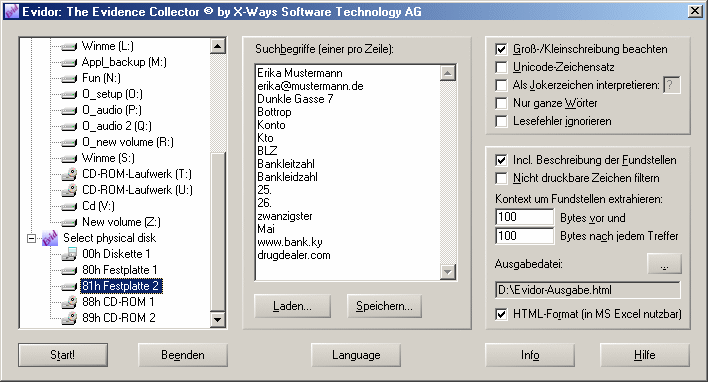Click the Bytes vor und input field
This screenshot has height=382, width=708.
click(x=524, y=217)
